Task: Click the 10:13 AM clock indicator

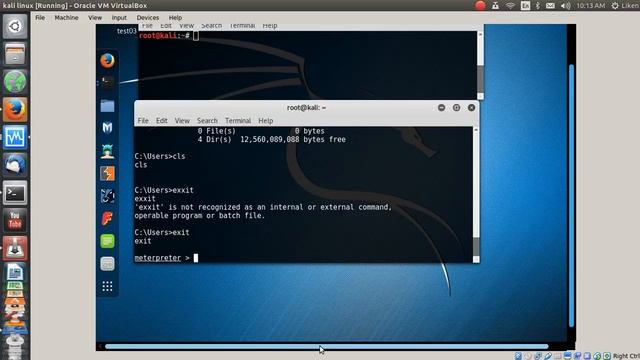Action: 591,6
